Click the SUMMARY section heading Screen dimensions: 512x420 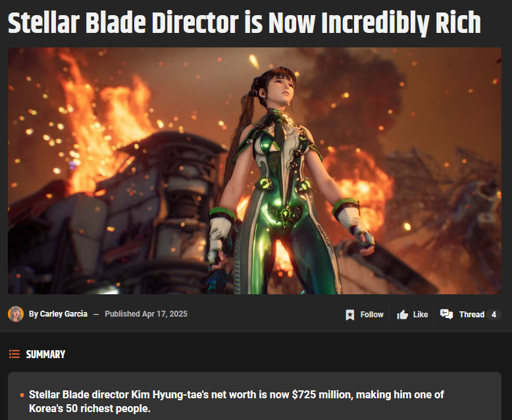click(x=45, y=354)
